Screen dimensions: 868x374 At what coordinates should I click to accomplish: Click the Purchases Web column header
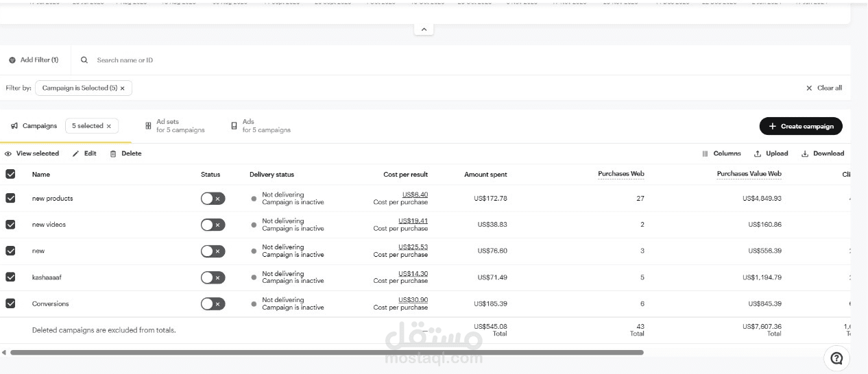point(621,174)
